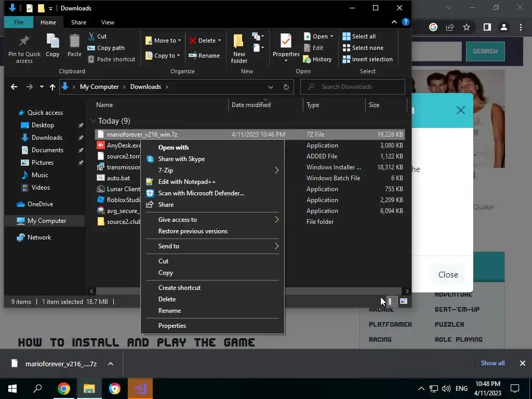Click the PLATFORMER category link
Screen dimensions: 532x399
click(x=390, y=324)
